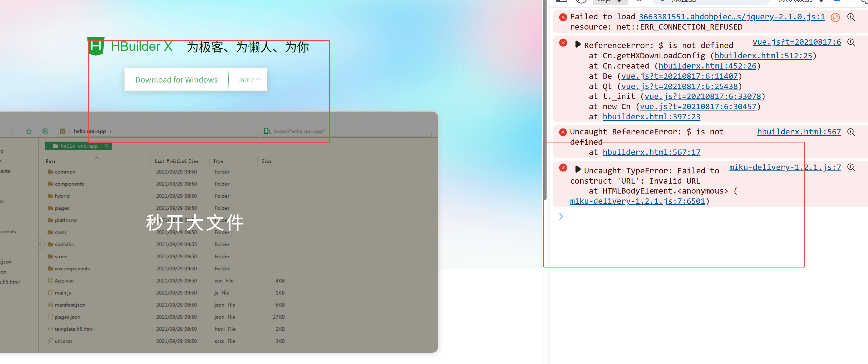Click the star favorite icon in preview toolbar

coord(29,131)
